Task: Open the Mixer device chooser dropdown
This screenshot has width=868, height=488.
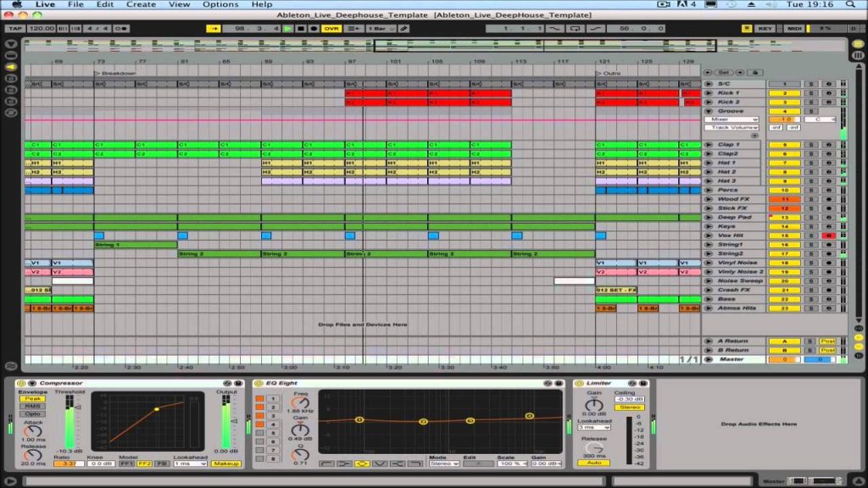Action: tap(731, 119)
